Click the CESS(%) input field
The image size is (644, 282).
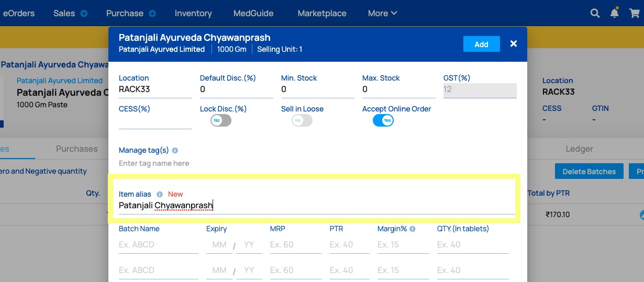pyautogui.click(x=155, y=122)
